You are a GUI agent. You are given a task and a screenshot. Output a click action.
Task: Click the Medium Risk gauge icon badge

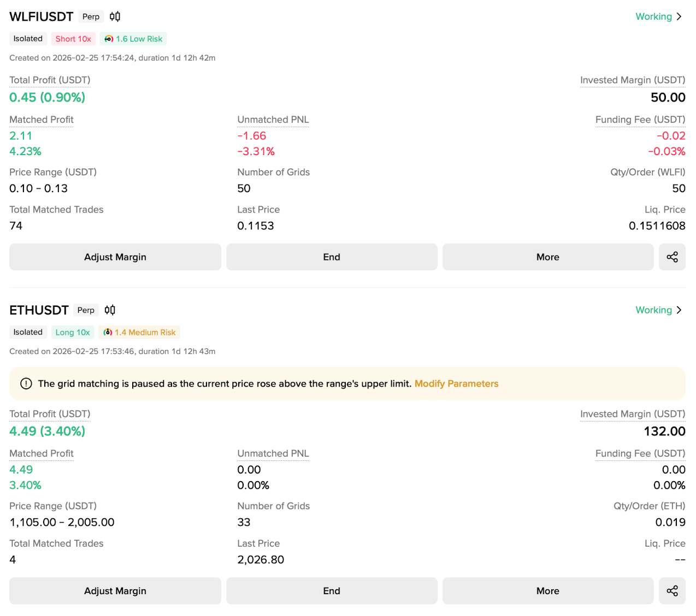[x=108, y=333]
